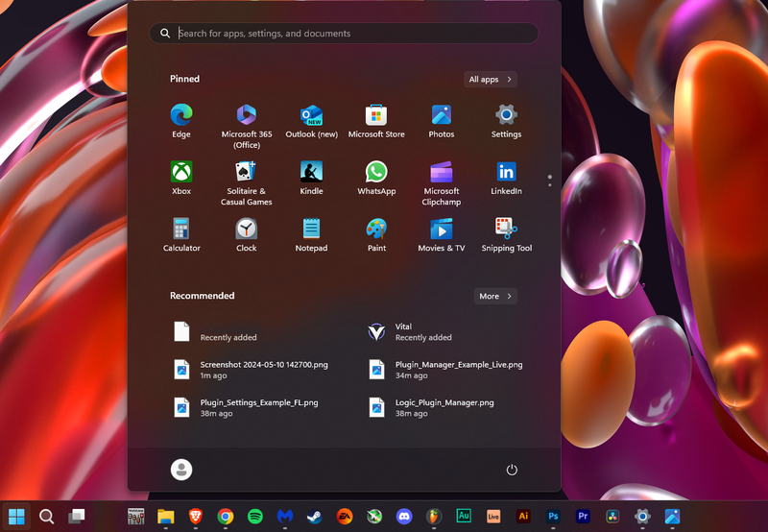This screenshot has width=768, height=532.
Task: Expand the All apps list
Action: click(491, 80)
